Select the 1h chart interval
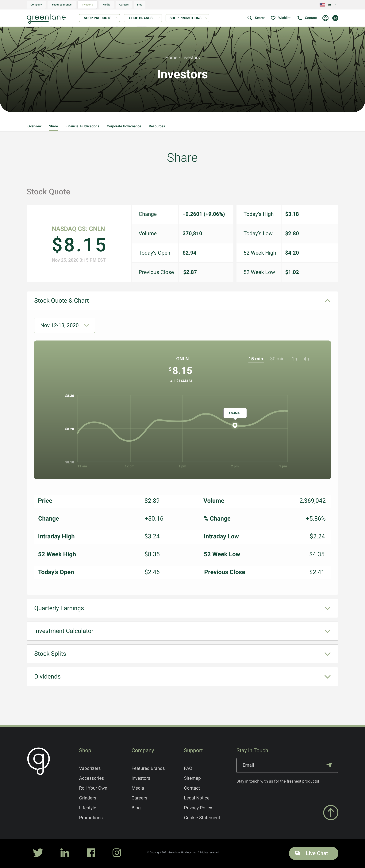 tap(294, 359)
